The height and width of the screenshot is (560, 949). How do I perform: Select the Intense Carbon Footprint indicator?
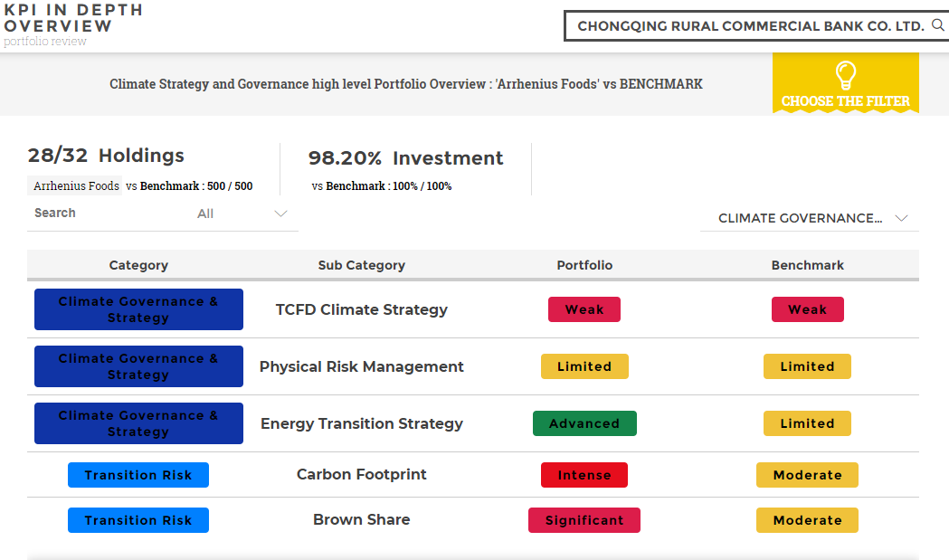584,474
